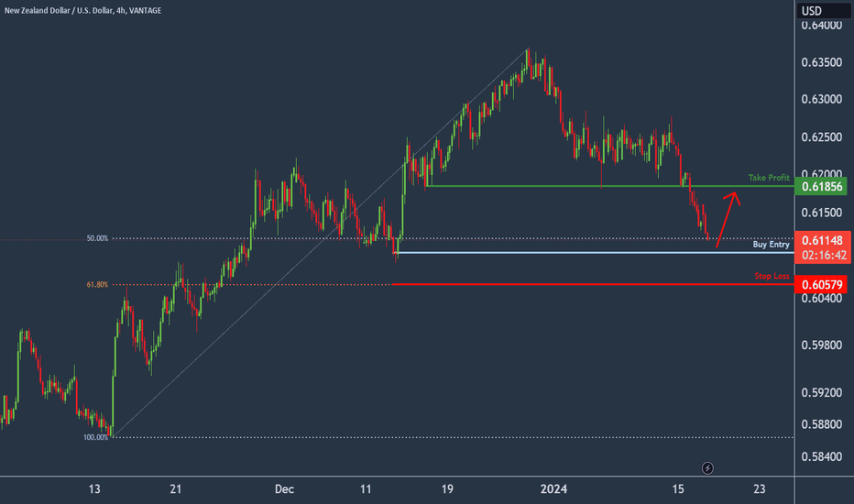Select the Stop Loss price label 0.60579
The image size is (854, 504).
[821, 285]
